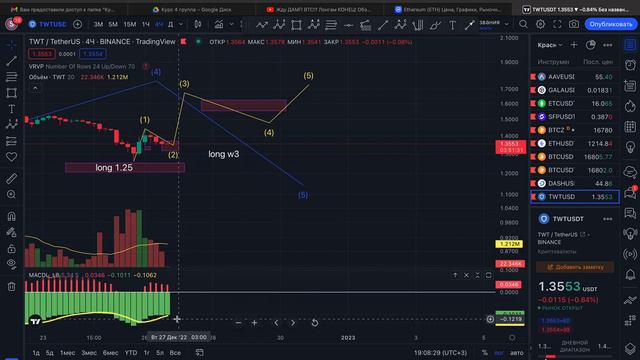Screen dimensions: 640x360
Task: Toggle percent scale mode
Action: (x=484, y=353)
